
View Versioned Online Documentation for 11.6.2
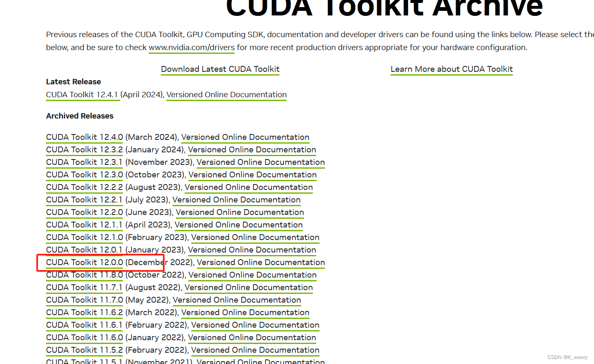pos(245,313)
